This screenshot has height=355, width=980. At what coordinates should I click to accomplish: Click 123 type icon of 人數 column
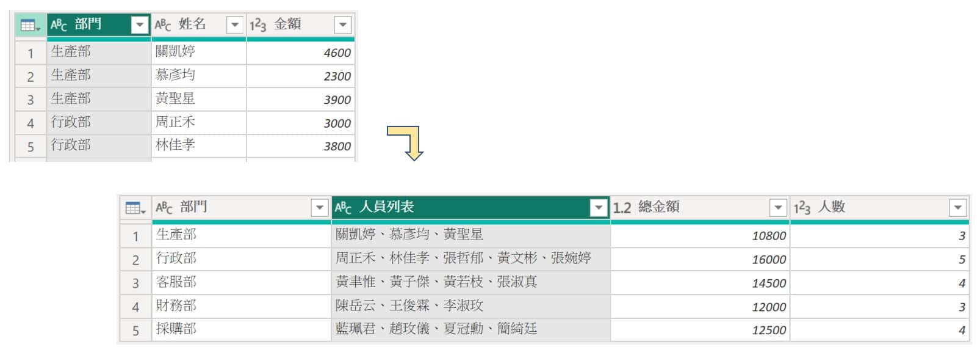pos(802,208)
